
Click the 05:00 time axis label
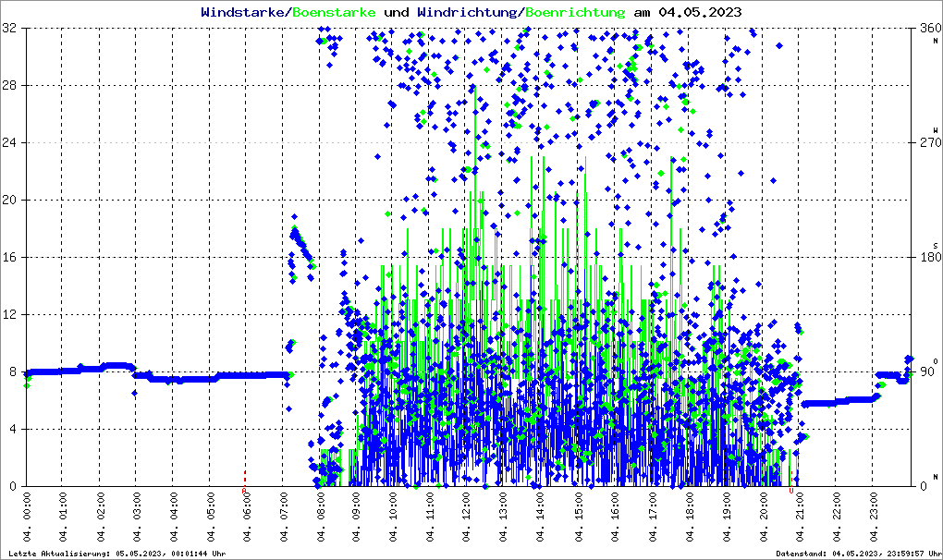[211, 517]
